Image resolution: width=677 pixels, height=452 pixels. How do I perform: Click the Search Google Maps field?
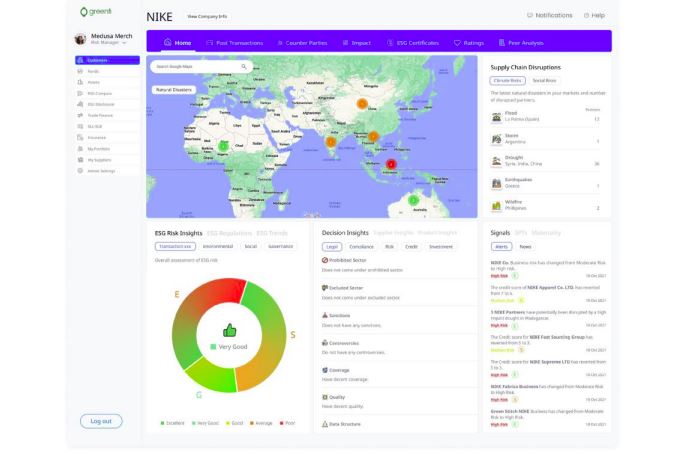[201, 66]
